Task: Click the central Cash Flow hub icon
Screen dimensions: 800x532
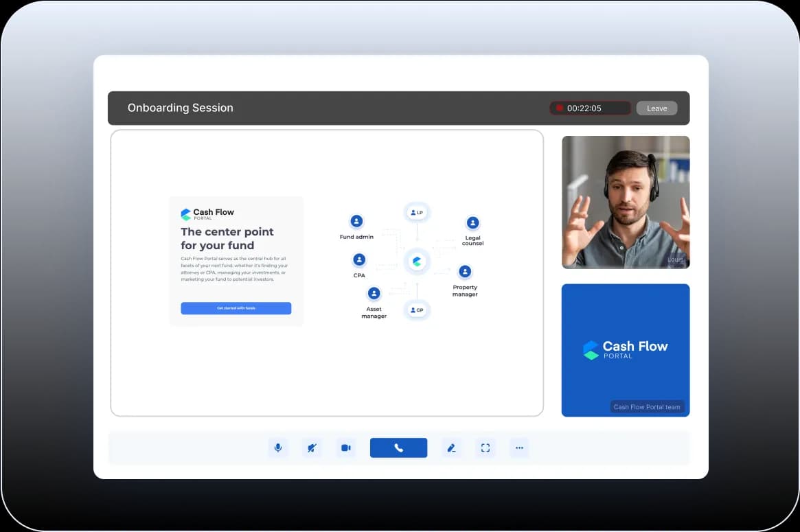Action: click(x=417, y=262)
